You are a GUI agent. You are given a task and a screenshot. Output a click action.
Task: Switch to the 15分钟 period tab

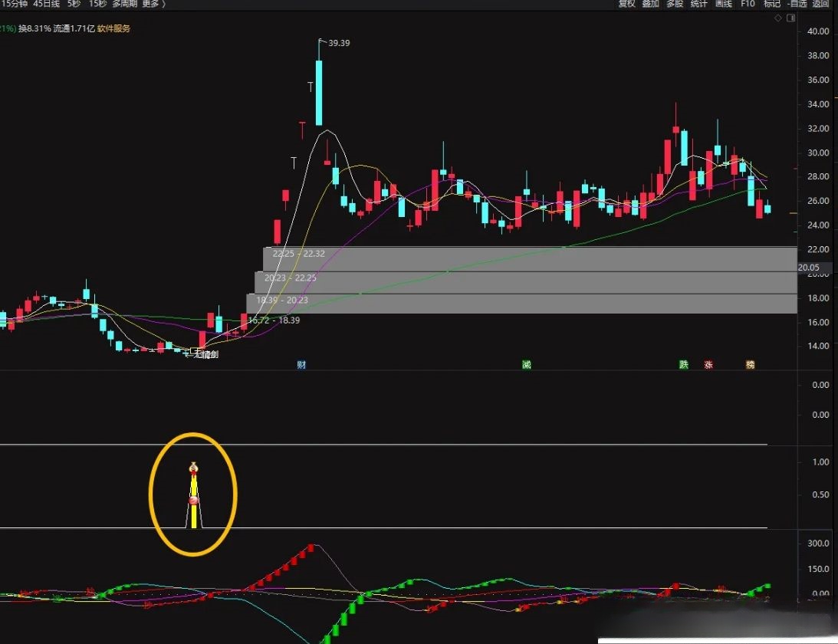(x=13, y=4)
